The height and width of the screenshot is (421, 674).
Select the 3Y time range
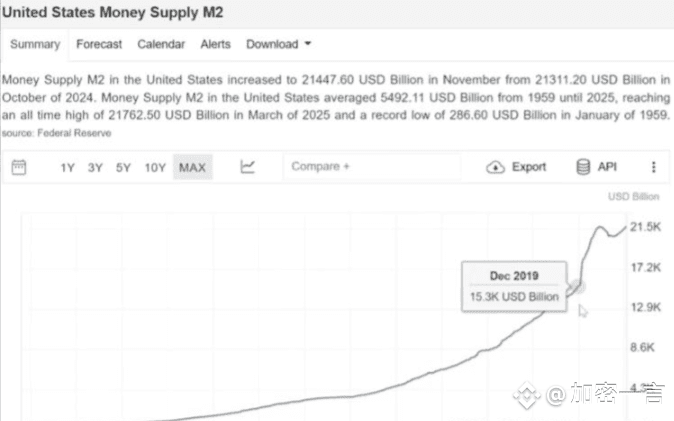click(95, 167)
